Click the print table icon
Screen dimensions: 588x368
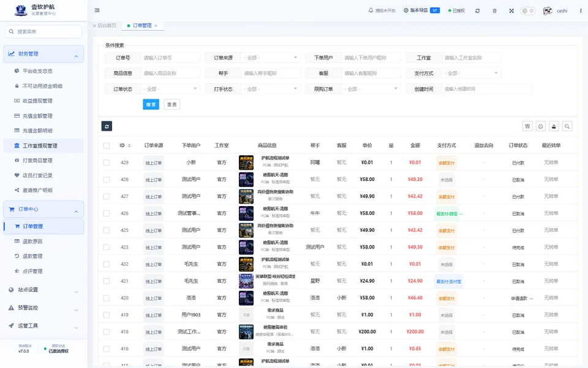(540, 126)
